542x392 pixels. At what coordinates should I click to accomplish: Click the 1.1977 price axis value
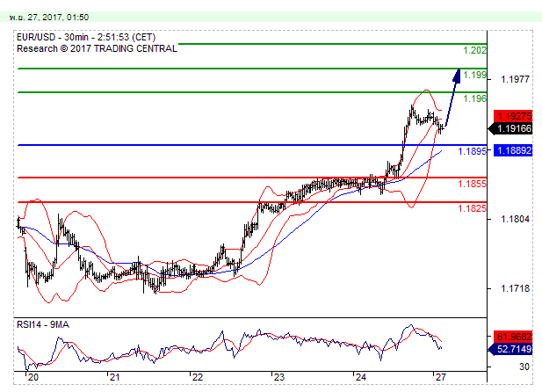515,80
